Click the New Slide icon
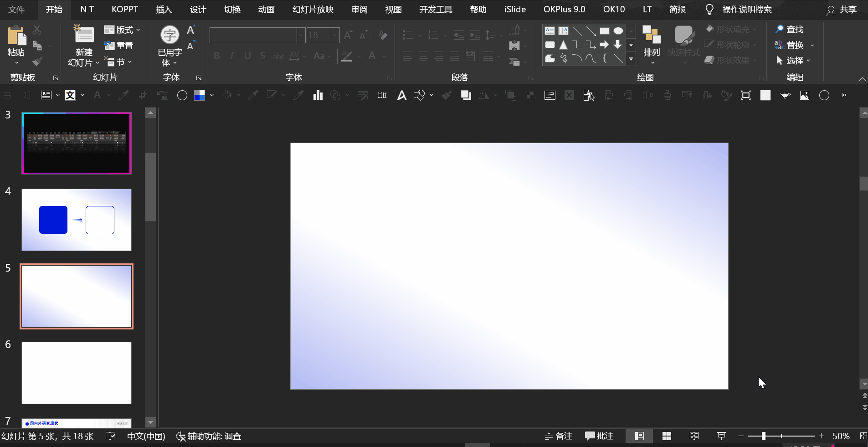Image resolution: width=868 pixels, height=447 pixels. 84,35
